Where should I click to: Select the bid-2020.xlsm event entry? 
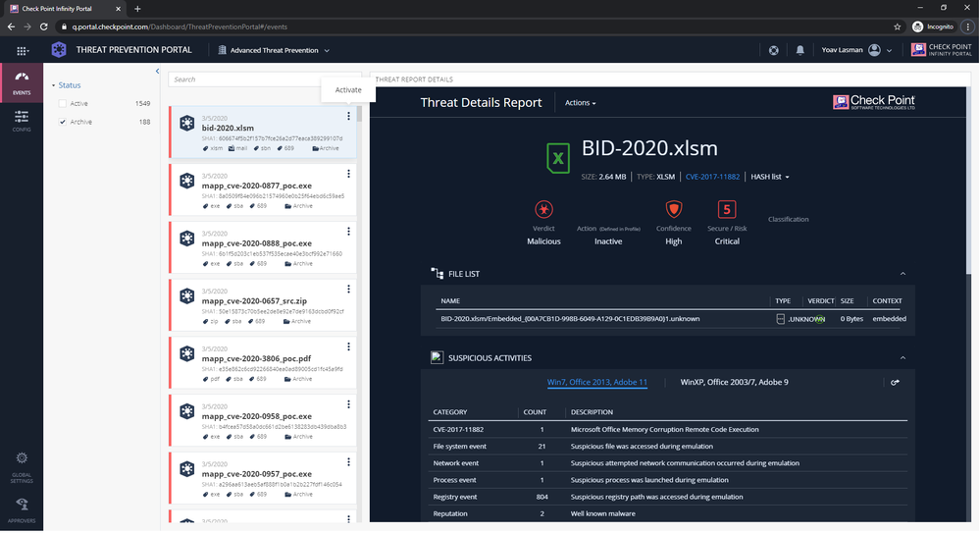tap(265, 132)
